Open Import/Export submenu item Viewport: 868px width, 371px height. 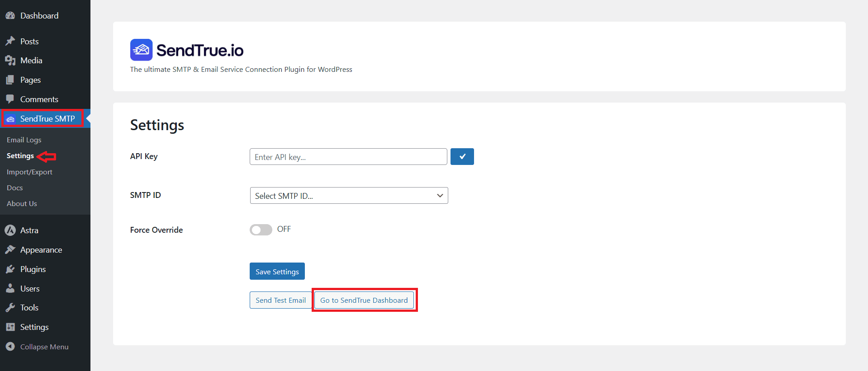pos(29,172)
